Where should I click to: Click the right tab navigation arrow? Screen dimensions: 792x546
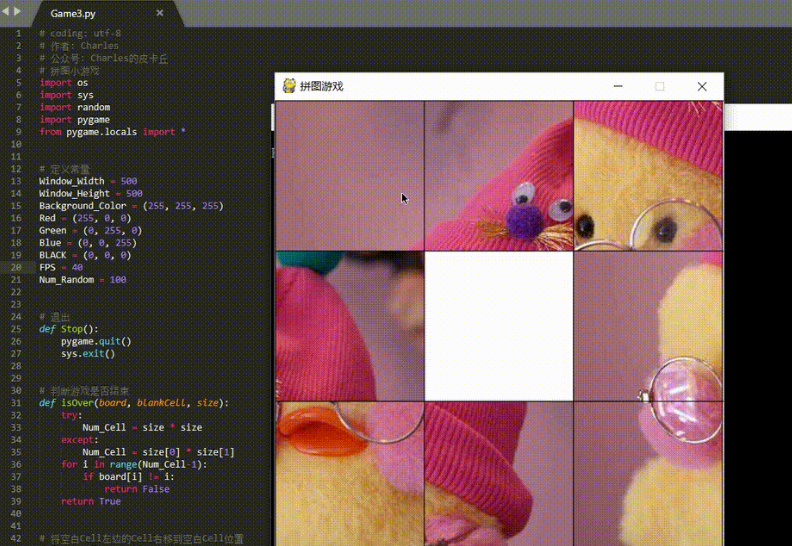[17, 11]
